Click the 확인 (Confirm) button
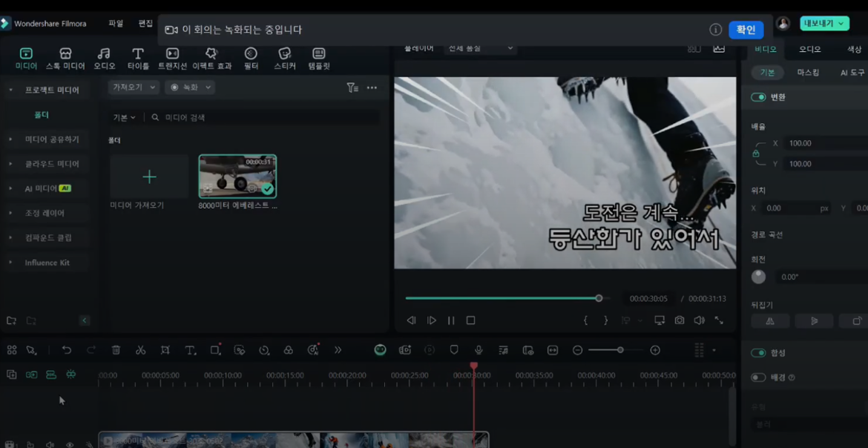 tap(746, 30)
